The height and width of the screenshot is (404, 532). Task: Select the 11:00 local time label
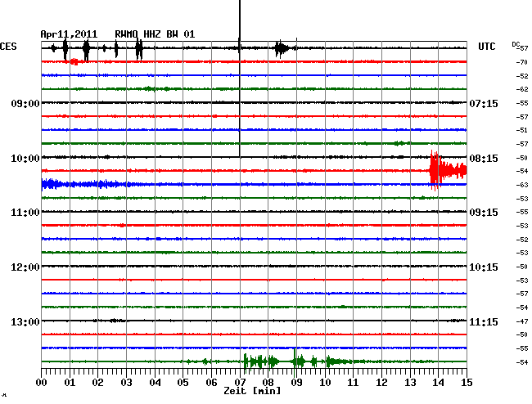coord(25,213)
